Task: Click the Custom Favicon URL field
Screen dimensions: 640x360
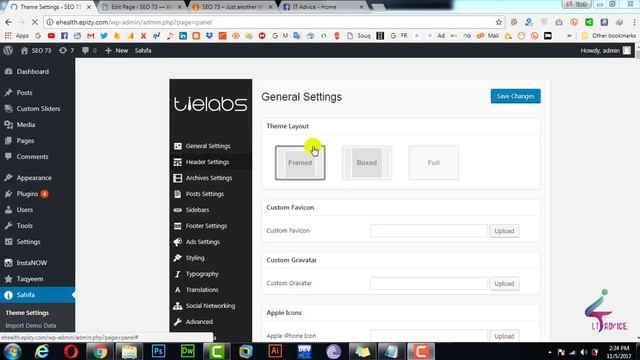Action: 429,231
